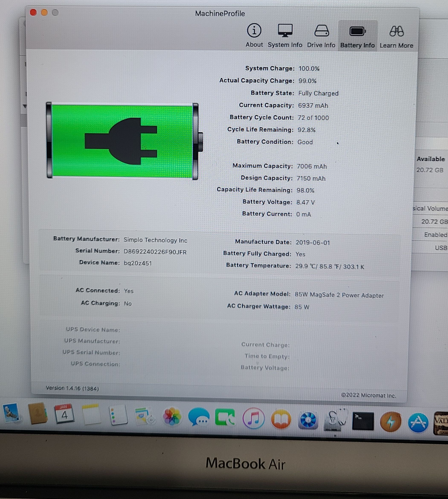This screenshot has height=499, width=448.
Task: Close the MachineProfile window
Action: coord(33,12)
